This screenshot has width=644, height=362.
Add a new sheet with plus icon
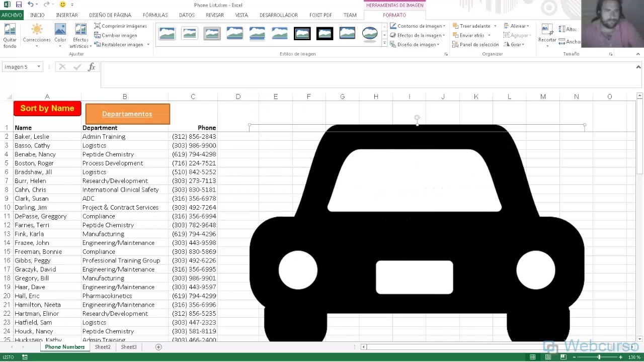click(158, 347)
